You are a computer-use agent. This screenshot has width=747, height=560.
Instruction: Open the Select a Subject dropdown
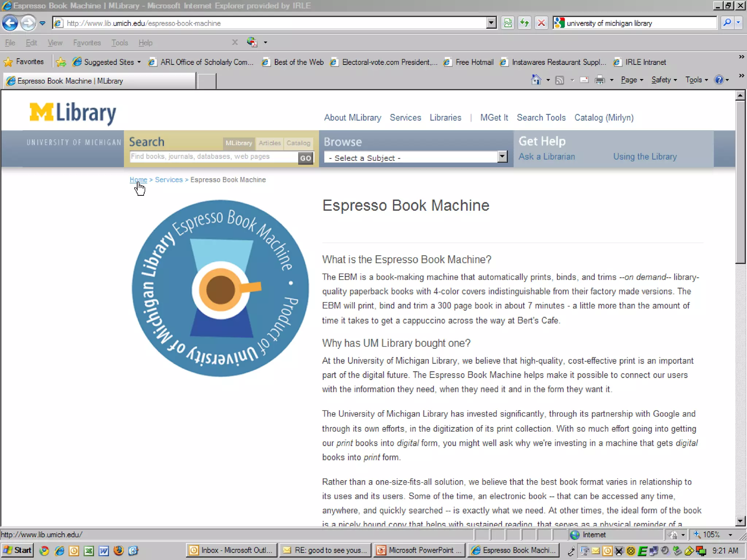click(x=415, y=157)
